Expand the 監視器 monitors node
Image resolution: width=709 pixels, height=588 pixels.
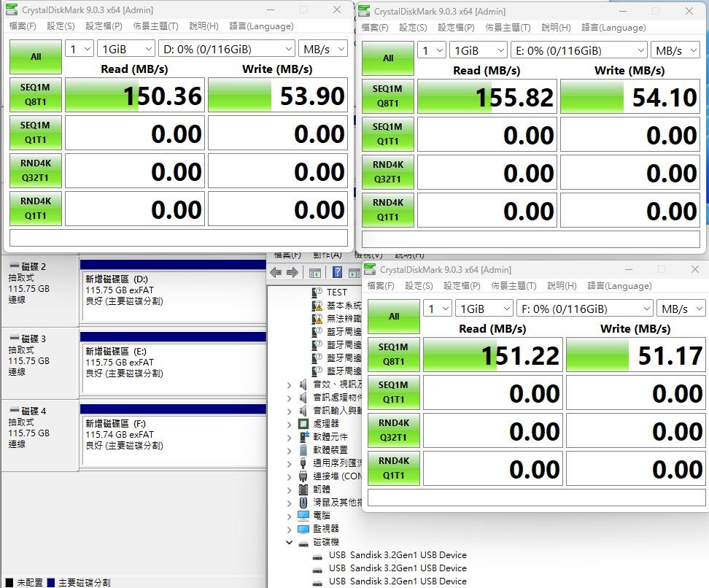[x=289, y=529]
